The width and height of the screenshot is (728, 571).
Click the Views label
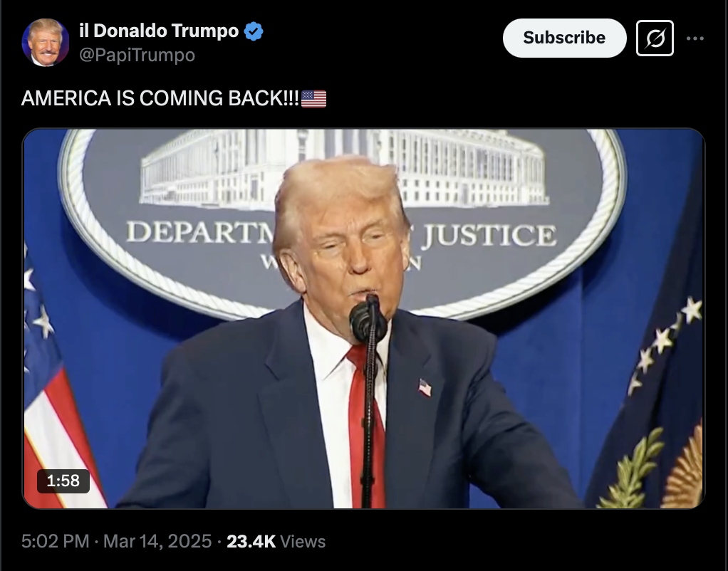(x=303, y=541)
